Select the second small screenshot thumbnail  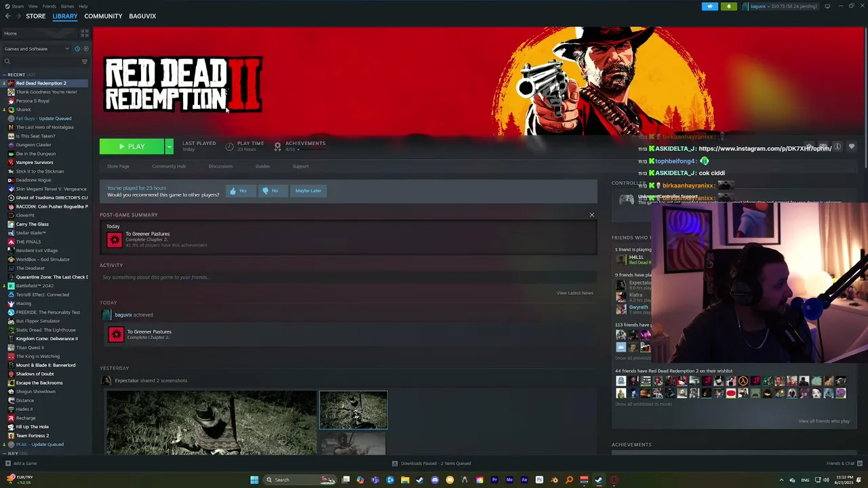353,445
